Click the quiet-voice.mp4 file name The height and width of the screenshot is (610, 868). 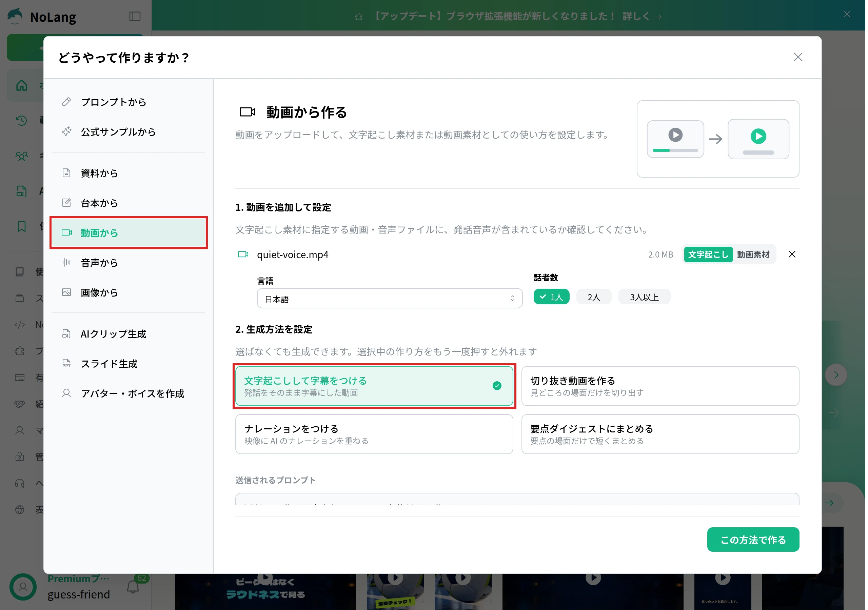coord(293,255)
